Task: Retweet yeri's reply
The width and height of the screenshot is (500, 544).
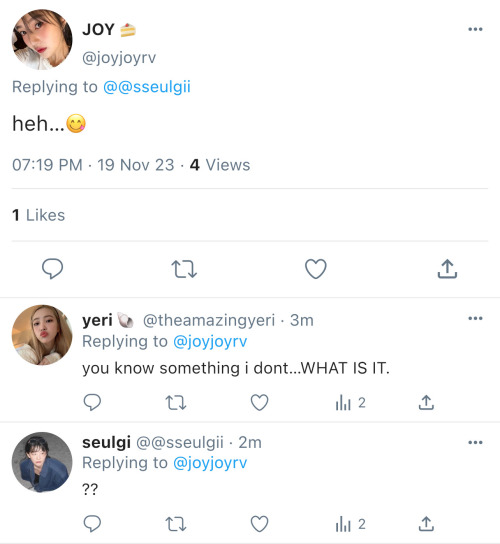Action: pyautogui.click(x=176, y=403)
